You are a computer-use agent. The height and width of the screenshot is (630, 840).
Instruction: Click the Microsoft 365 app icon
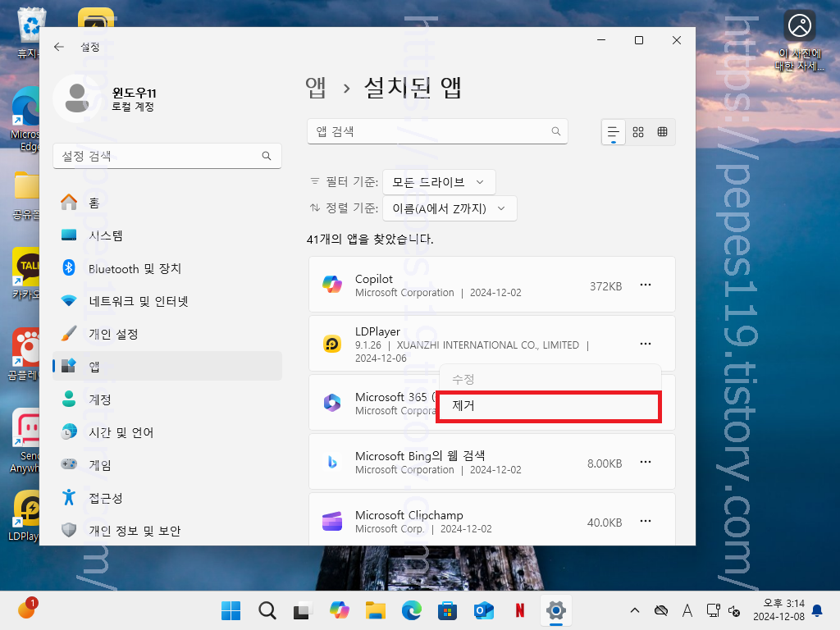(332, 402)
